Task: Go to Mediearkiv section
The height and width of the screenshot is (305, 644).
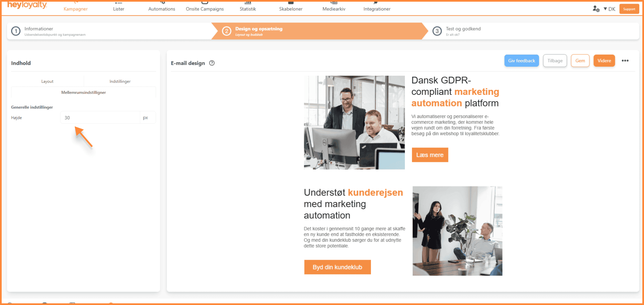Action: 334,9
